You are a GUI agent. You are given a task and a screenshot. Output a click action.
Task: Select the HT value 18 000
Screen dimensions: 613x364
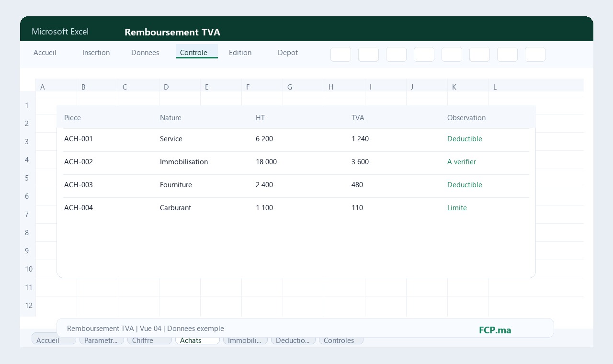pos(266,162)
